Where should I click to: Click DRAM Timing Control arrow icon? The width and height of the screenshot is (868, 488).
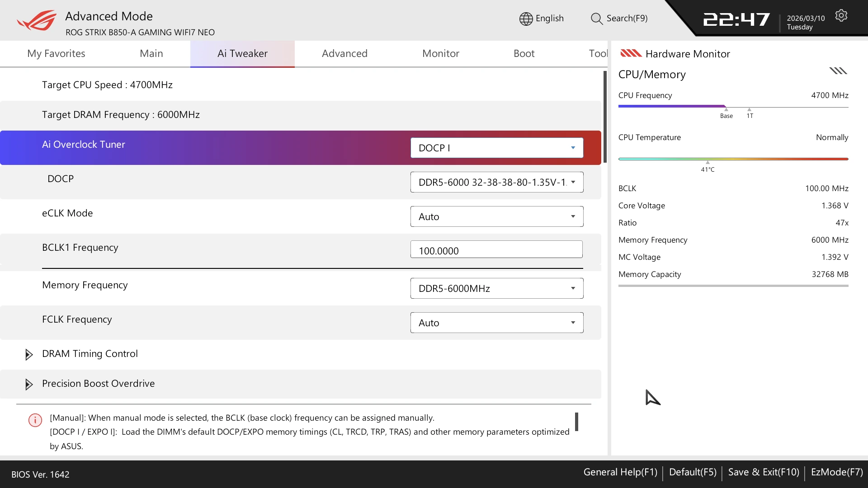point(29,354)
